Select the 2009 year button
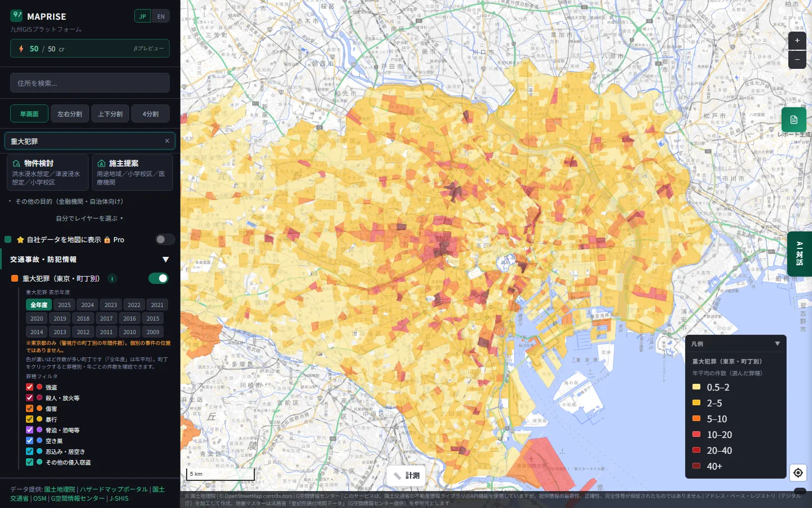 (153, 332)
